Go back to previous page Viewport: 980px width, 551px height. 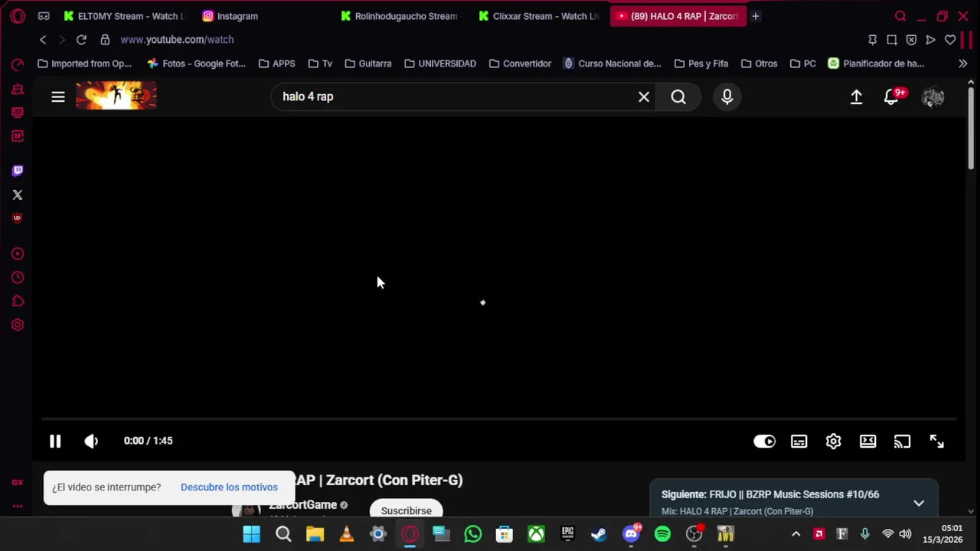point(43,40)
